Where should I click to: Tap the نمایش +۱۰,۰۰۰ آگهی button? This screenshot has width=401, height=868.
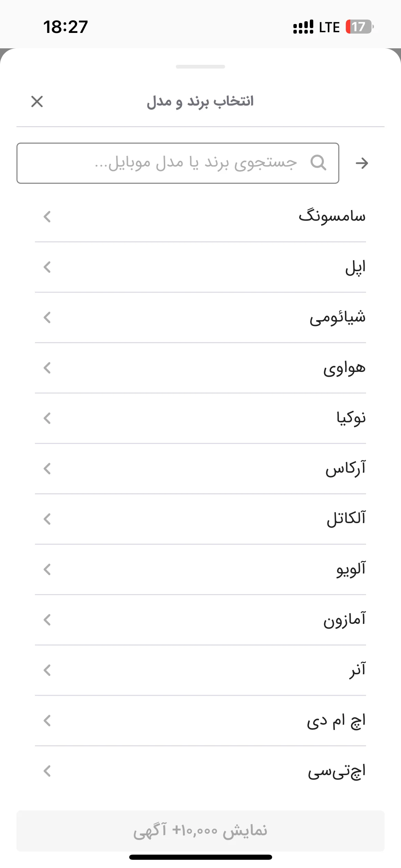coord(200,831)
